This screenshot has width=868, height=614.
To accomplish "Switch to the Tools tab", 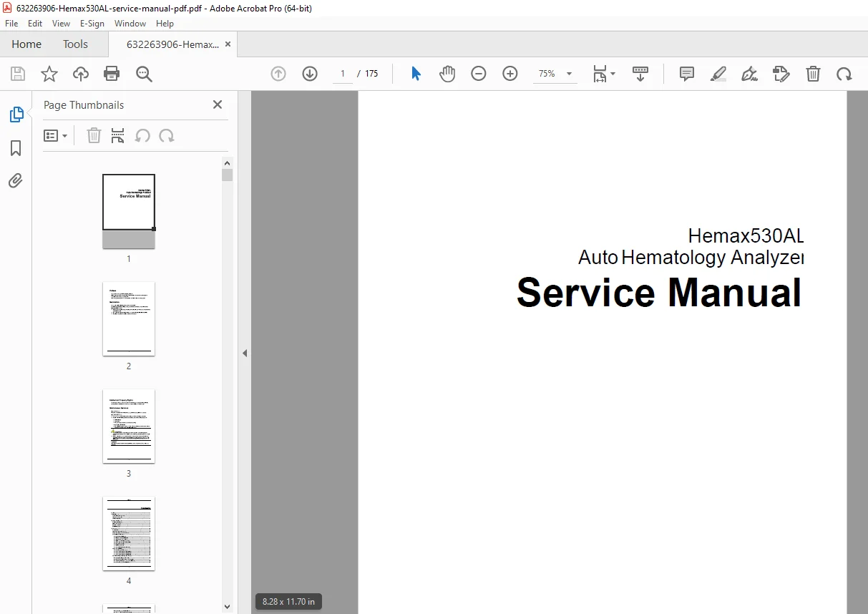I will click(75, 44).
